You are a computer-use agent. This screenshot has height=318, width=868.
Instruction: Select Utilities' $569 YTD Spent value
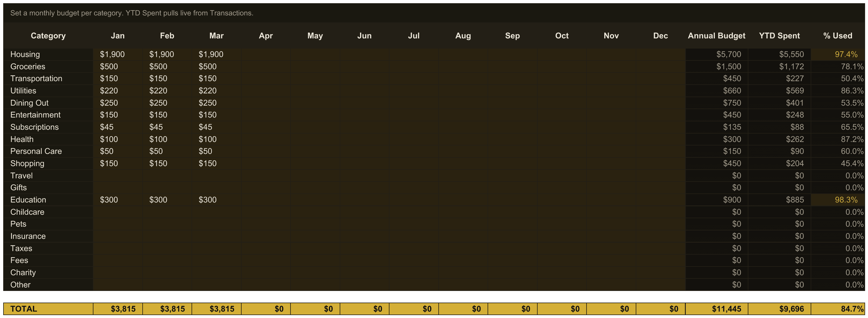(x=795, y=90)
